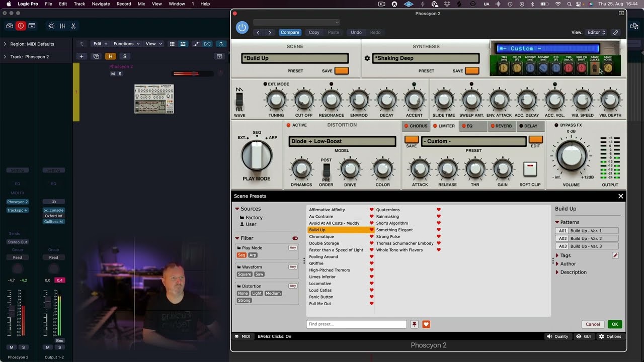
Task: Click the Compare button
Action: [290, 32]
